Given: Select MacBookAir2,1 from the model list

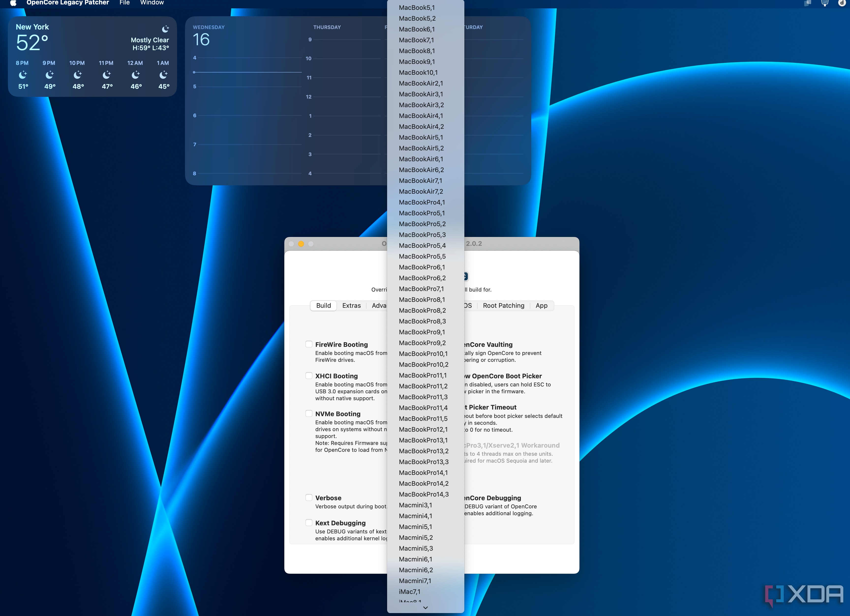Looking at the screenshot, I should pyautogui.click(x=425, y=84).
